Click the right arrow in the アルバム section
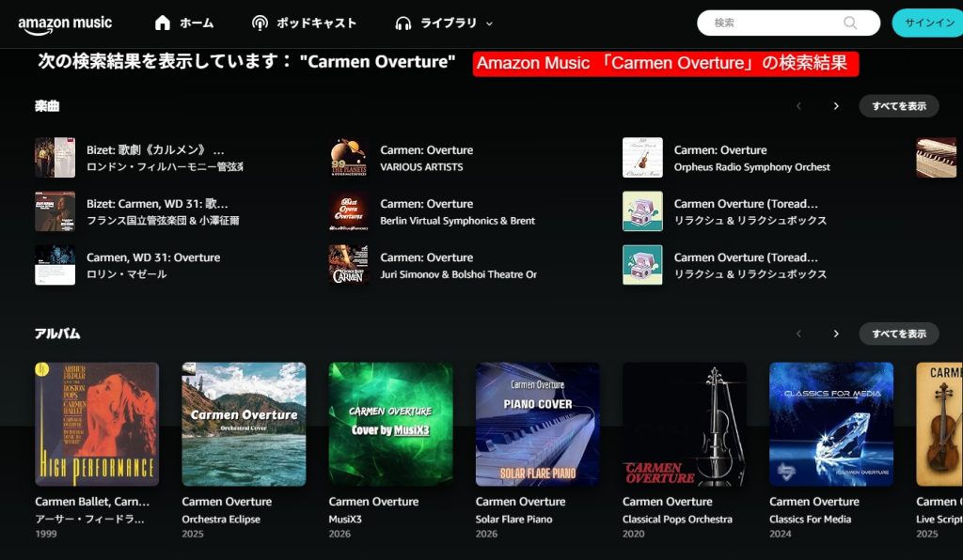The height and width of the screenshot is (560, 963). point(836,334)
